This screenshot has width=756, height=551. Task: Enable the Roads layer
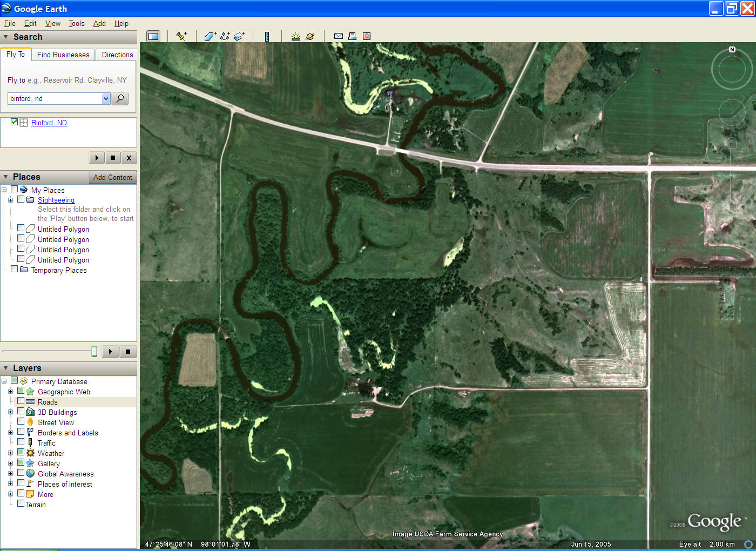pos(21,401)
